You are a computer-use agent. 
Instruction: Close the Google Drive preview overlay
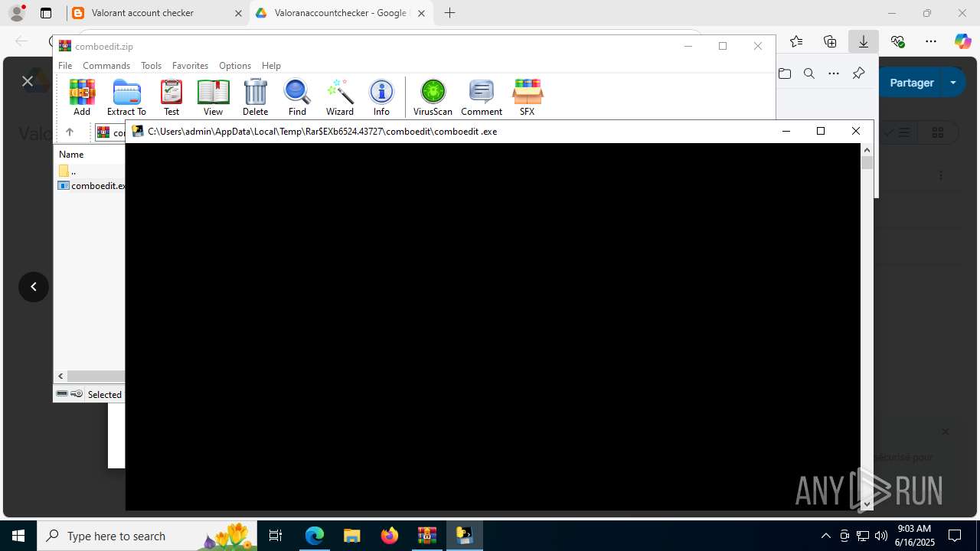coord(28,81)
